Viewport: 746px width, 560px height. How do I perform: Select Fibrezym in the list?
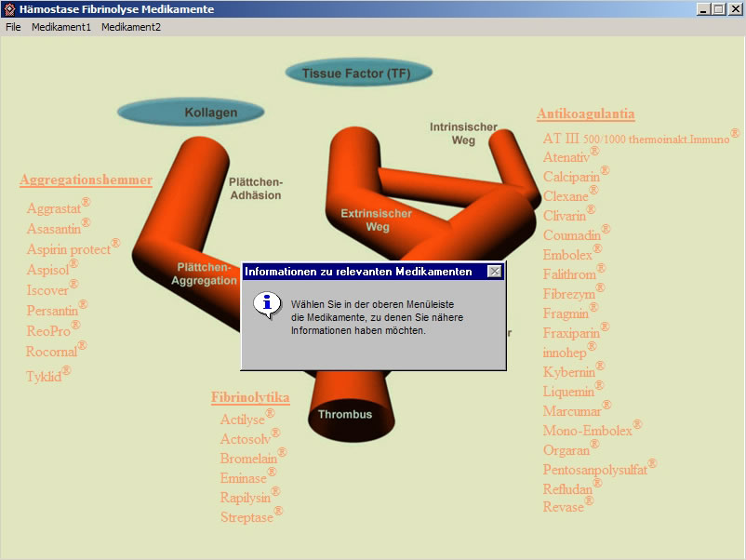click(x=573, y=293)
